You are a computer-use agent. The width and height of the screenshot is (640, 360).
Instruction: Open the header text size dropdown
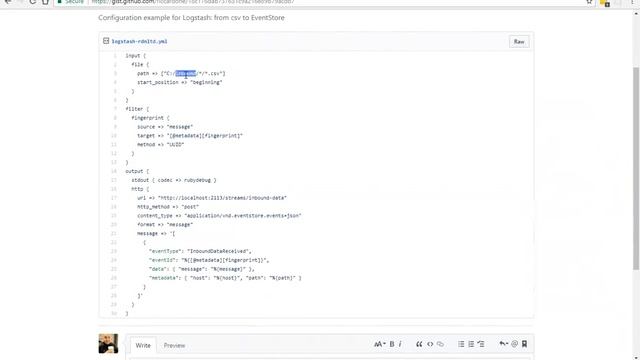380,344
